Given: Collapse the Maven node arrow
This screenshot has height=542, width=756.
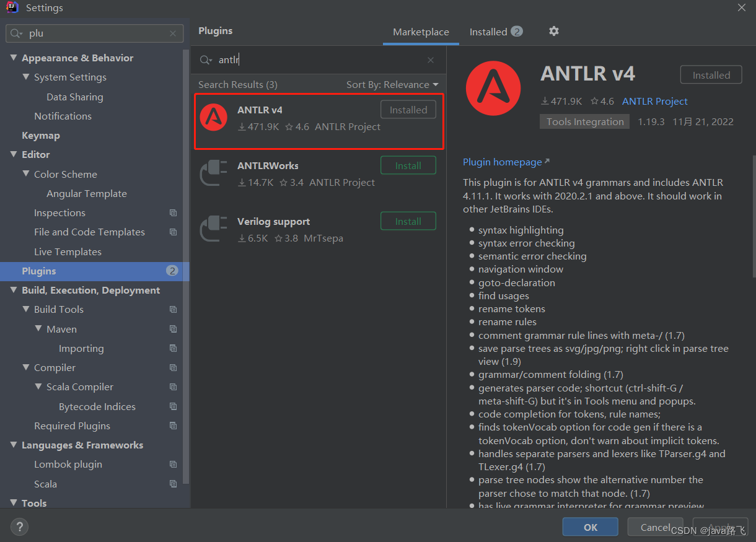Looking at the screenshot, I should coord(38,329).
